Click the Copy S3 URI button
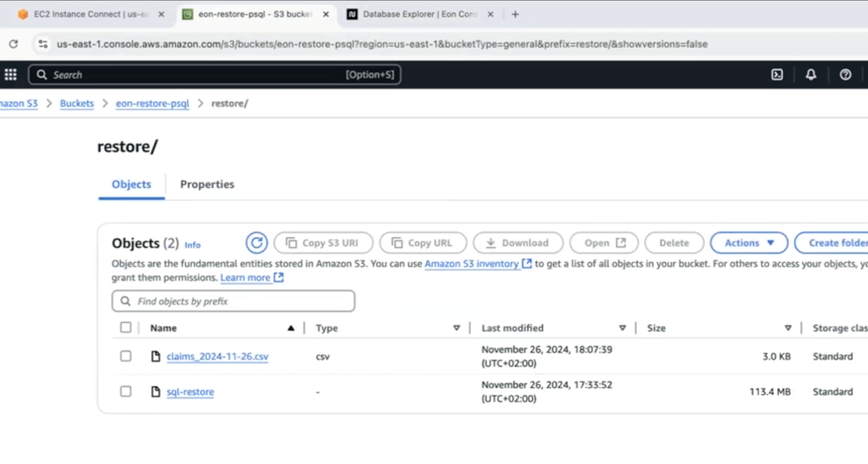This screenshot has height=464, width=868. point(323,243)
